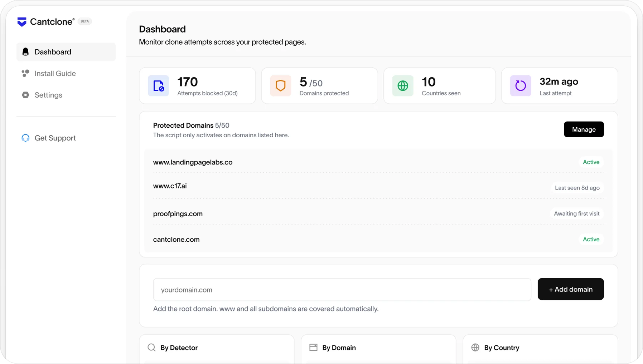This screenshot has height=364, width=643.
Task: Open Get Support from the sidebar
Action: 66,138
